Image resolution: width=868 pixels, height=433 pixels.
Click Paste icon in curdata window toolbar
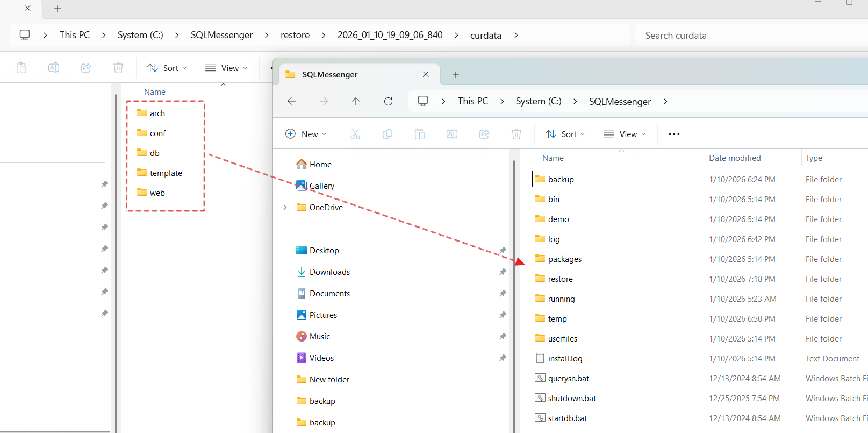21,68
